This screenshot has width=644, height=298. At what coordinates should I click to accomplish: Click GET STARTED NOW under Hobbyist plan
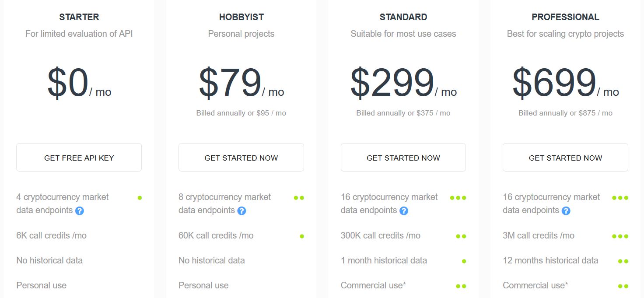pos(241,157)
